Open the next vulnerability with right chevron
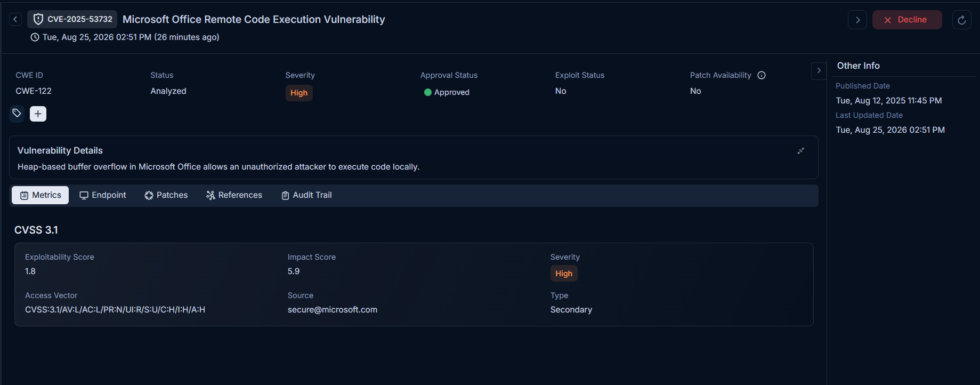This screenshot has width=980, height=385. coord(857,20)
